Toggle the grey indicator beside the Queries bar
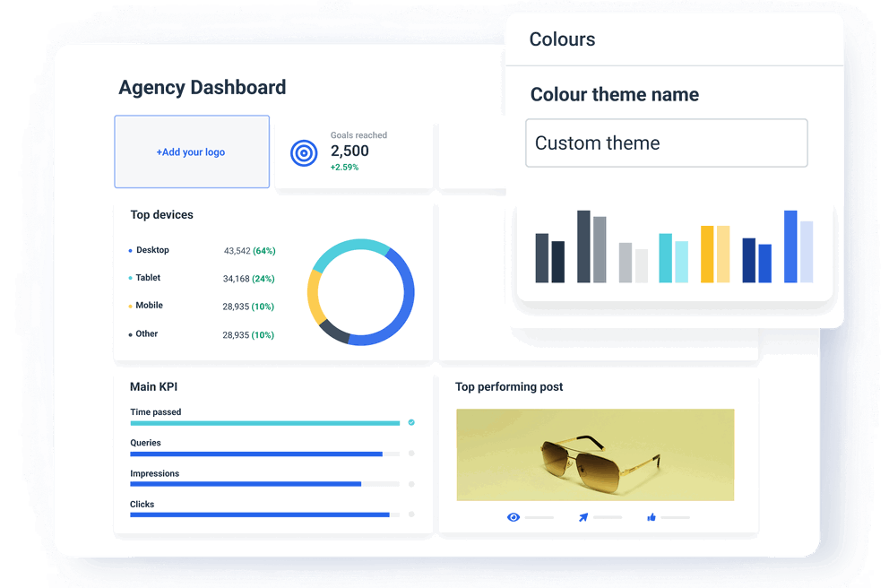 point(411,454)
